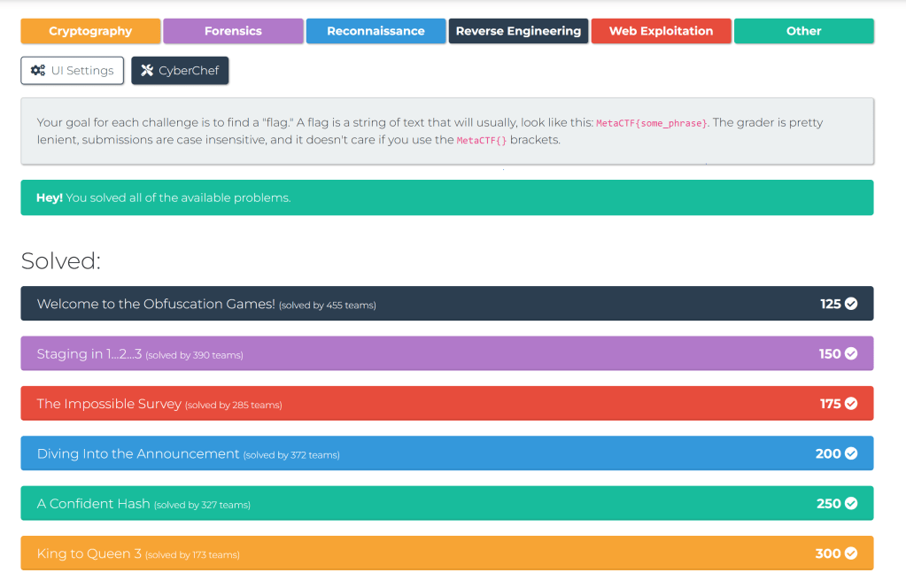The image size is (906, 588).
Task: Click checkmark icon on The Impossible Survey
Action: click(851, 404)
